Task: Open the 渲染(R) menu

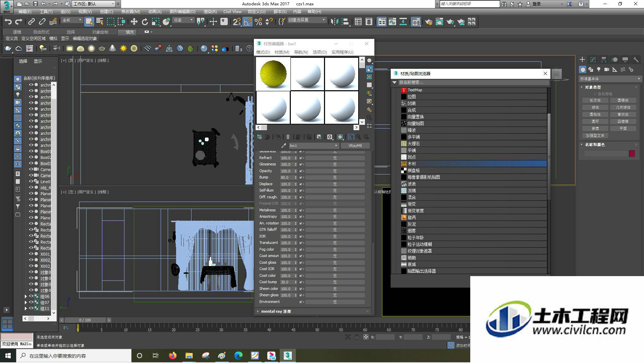Action: pos(210,12)
